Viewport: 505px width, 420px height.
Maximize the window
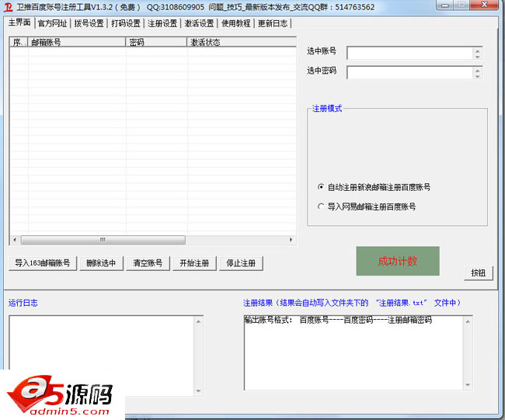click(x=461, y=5)
